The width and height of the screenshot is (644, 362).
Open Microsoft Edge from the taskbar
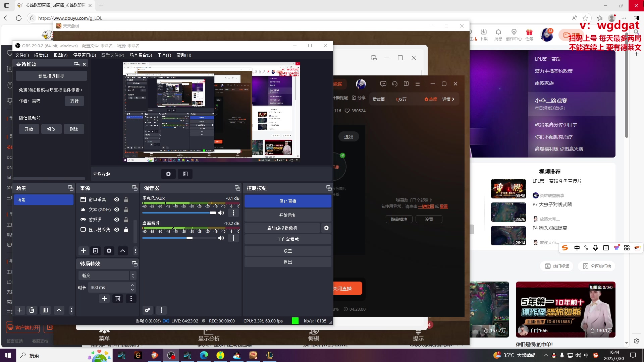tap(204, 355)
